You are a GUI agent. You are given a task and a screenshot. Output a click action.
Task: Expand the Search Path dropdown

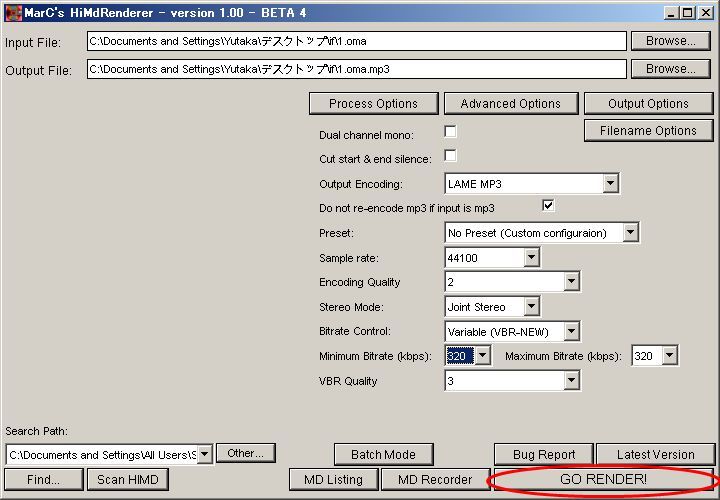[x=205, y=455]
